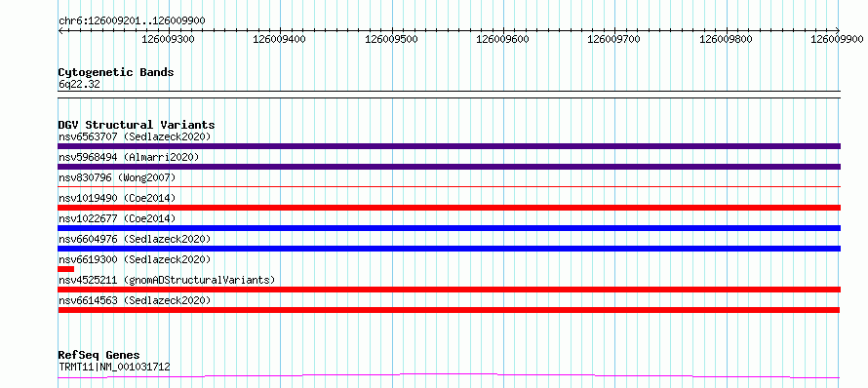Click the nsv1022677 (Coe2014) label
The width and height of the screenshot is (868, 388).
click(117, 218)
